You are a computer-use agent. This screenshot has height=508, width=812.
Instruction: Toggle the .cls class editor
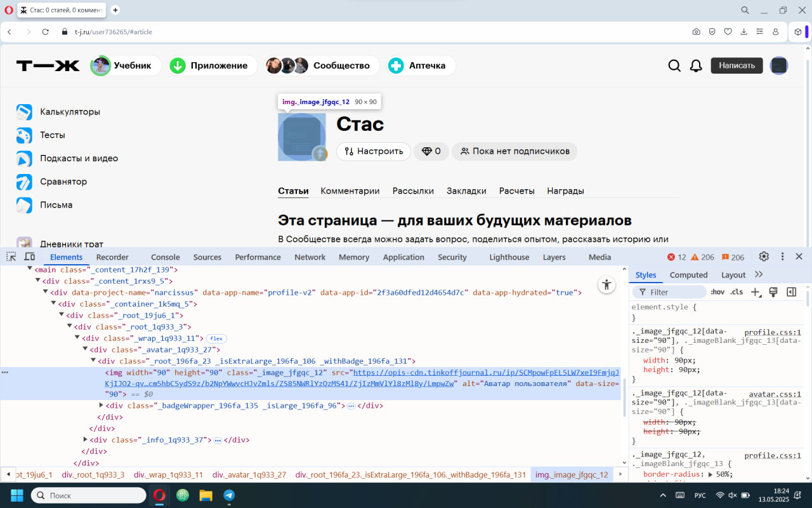pos(737,291)
